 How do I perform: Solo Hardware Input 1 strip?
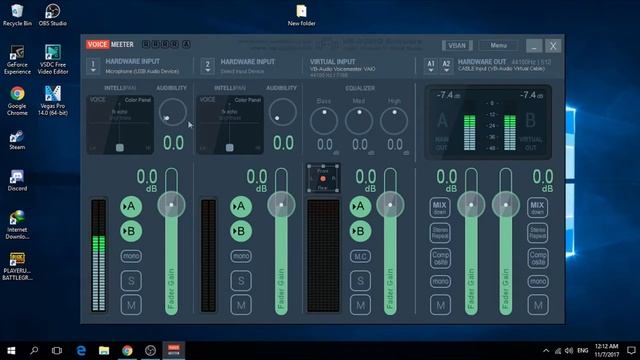point(131,281)
